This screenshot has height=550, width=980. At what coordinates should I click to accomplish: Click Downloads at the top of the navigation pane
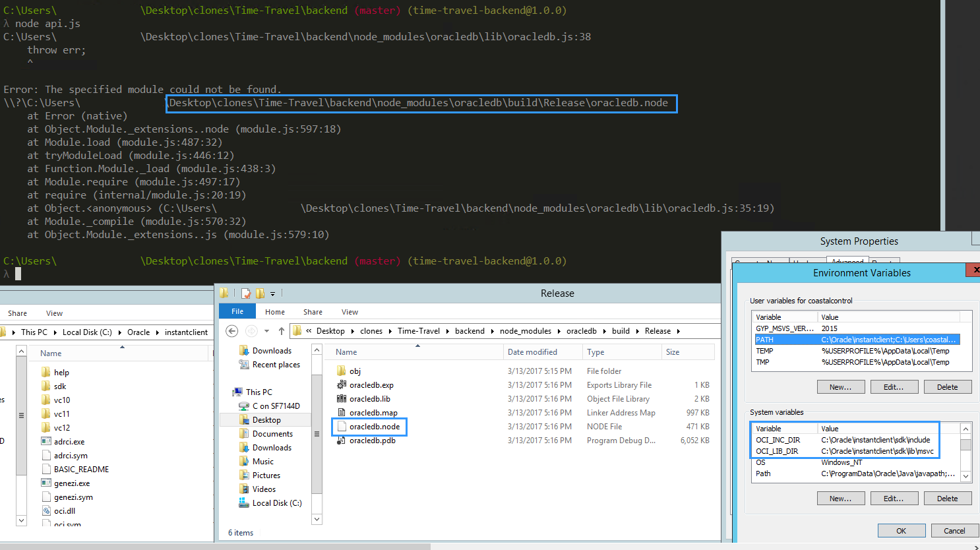click(271, 351)
